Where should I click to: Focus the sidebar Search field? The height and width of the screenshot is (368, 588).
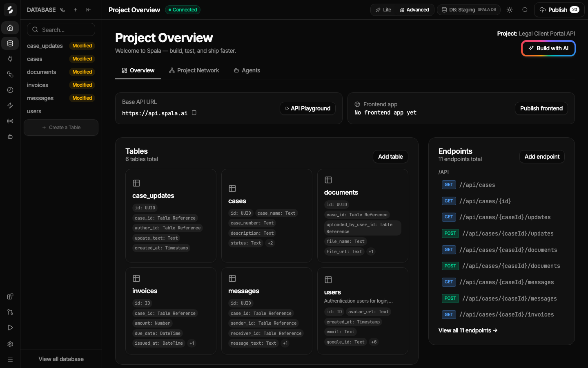(61, 29)
